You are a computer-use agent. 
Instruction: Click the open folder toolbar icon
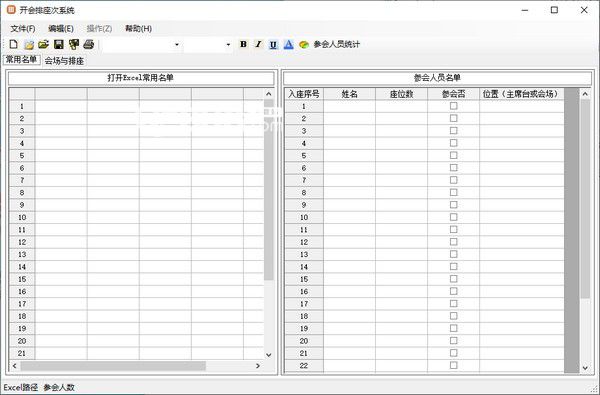pyautogui.click(x=44, y=44)
